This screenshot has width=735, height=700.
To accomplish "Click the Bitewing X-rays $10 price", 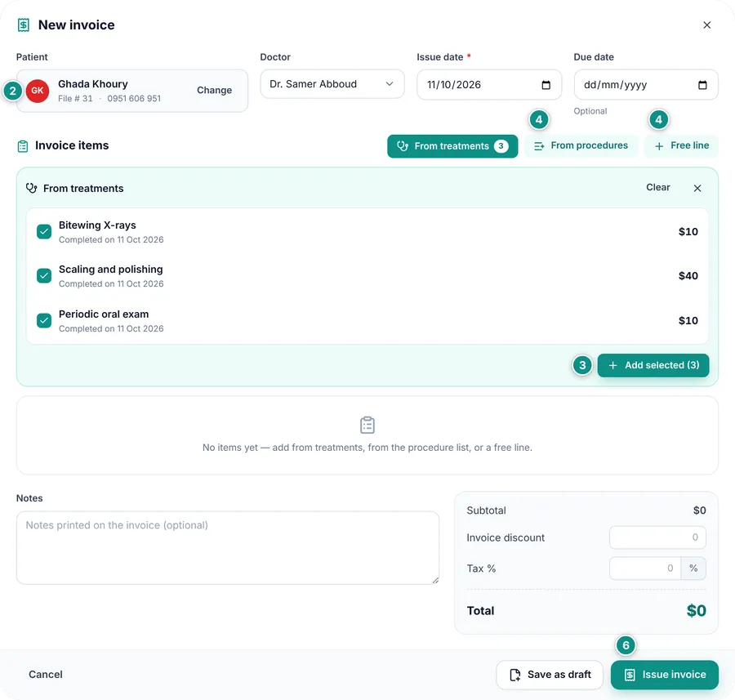I will 688,232.
